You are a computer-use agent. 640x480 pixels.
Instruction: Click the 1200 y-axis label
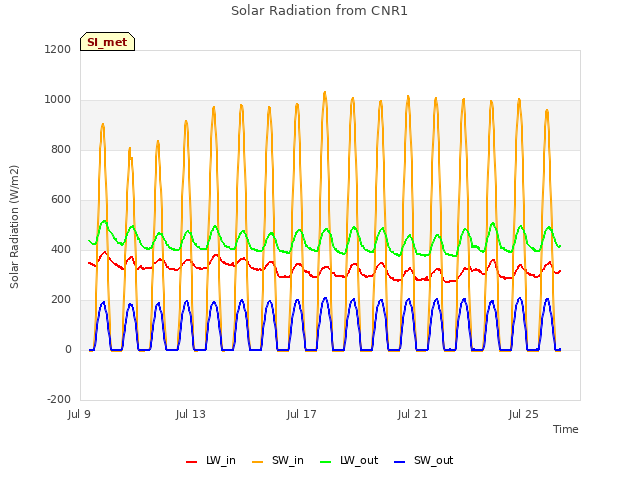[x=58, y=49]
